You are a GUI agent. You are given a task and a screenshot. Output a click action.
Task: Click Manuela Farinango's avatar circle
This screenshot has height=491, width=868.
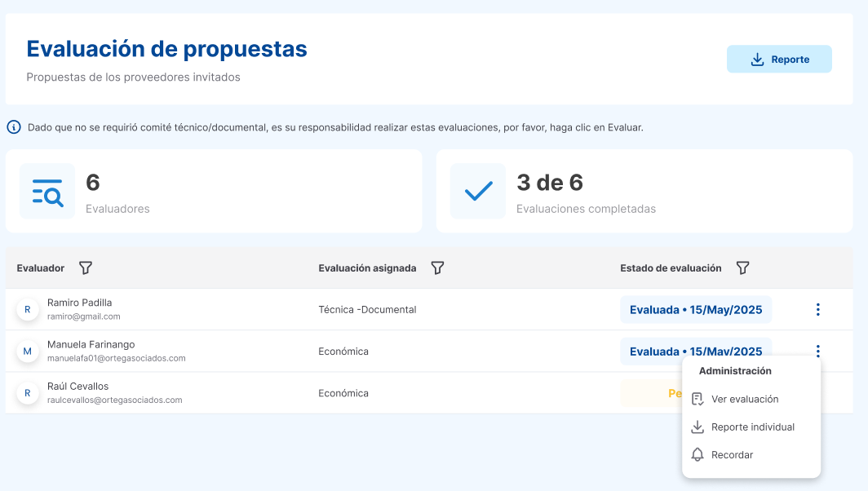click(27, 351)
